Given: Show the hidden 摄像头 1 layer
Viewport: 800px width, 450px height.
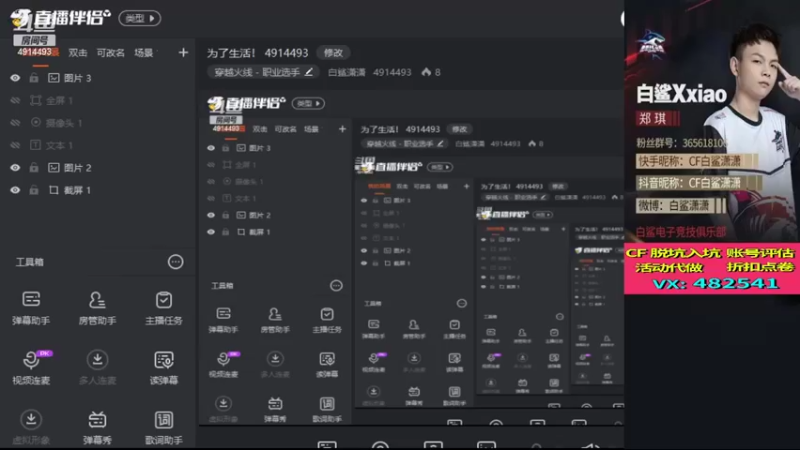Looking at the screenshot, I should point(15,123).
